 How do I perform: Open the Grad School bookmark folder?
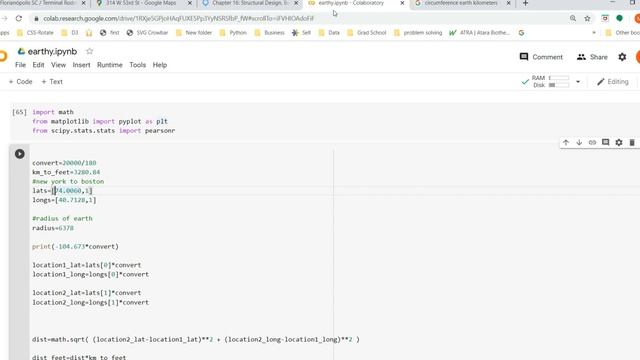tap(367, 33)
